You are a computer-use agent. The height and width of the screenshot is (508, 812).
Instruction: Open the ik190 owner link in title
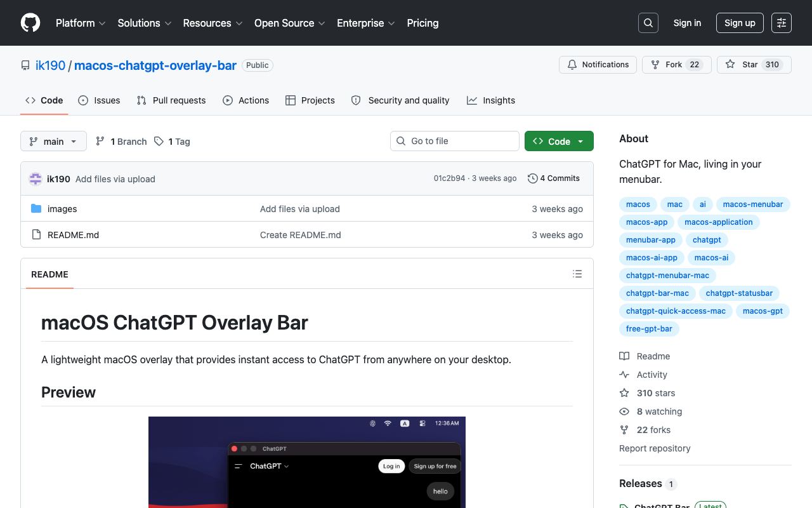point(50,65)
